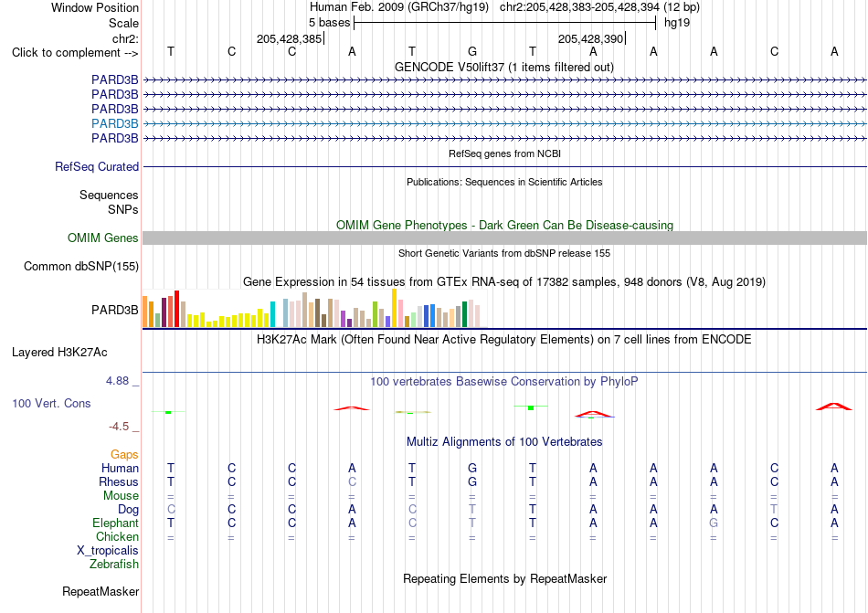The image size is (868, 613).
Task: Click the Rhesus species label
Action: point(119,481)
